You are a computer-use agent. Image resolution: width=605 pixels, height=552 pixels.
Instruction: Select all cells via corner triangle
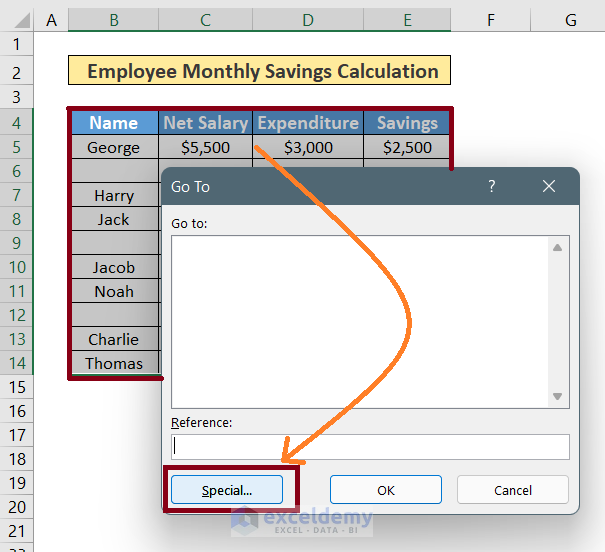(x=22, y=20)
